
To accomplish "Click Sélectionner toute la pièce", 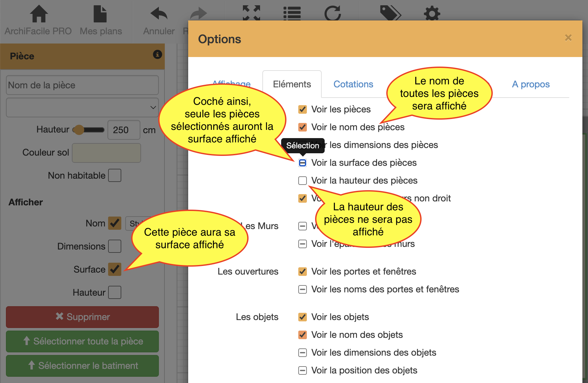I will click(x=82, y=341).
